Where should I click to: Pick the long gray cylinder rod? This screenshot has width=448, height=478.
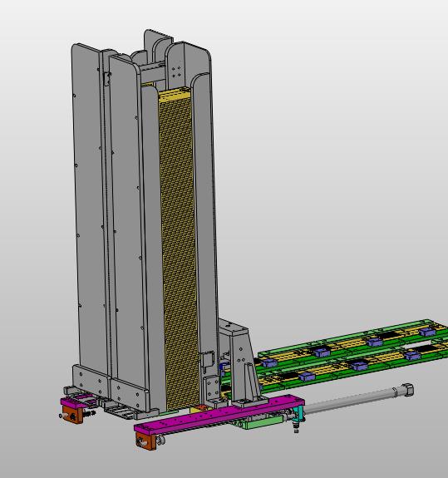tap(358, 398)
